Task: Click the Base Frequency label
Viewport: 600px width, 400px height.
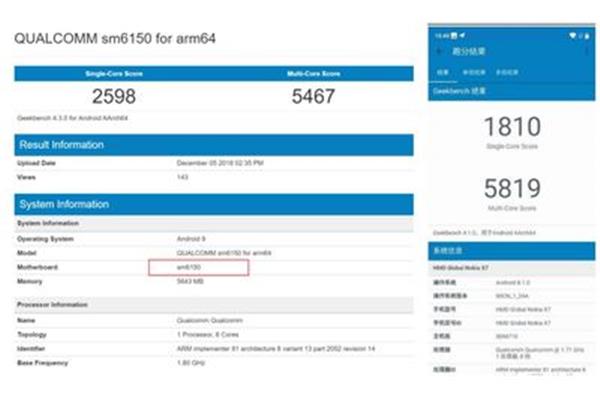Action: click(42, 363)
